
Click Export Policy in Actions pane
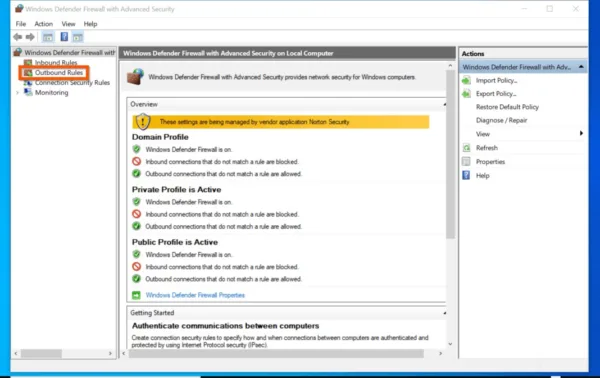coord(496,94)
